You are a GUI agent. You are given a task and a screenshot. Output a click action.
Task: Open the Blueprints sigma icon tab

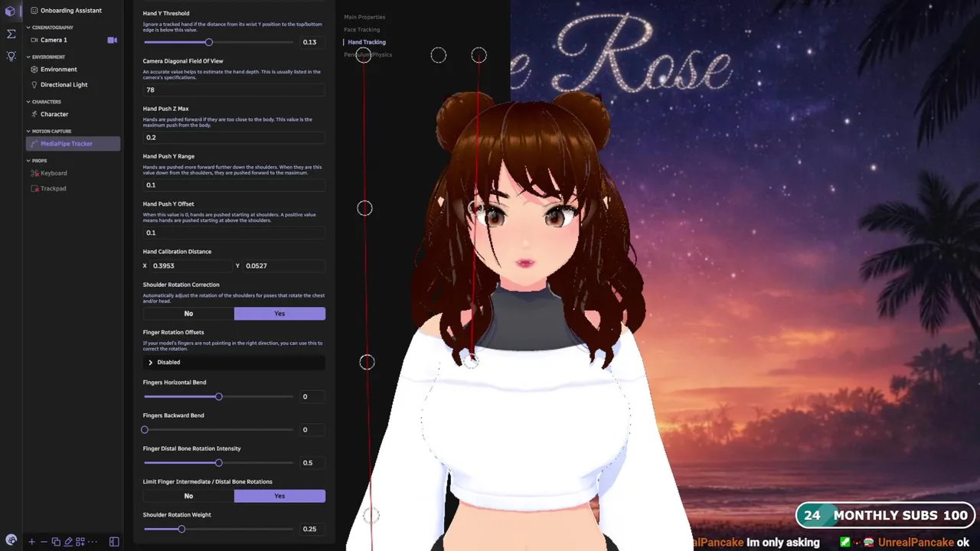11,34
